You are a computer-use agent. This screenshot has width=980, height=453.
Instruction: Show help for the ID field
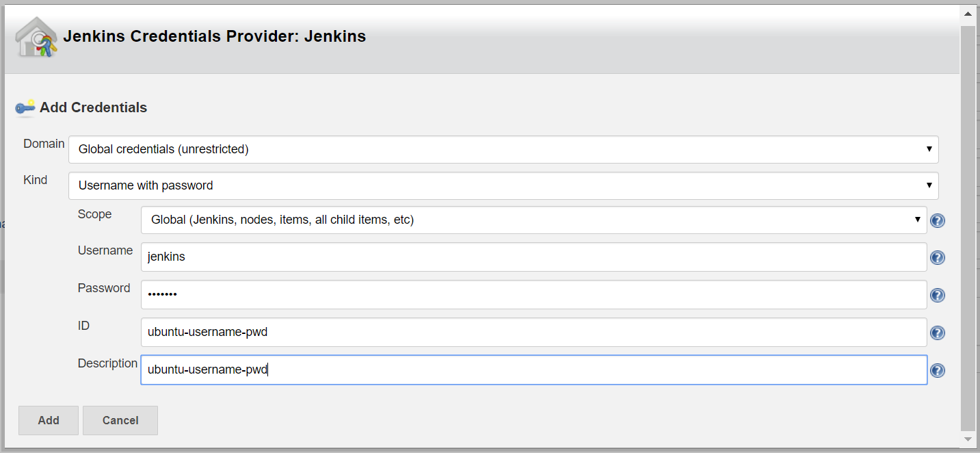click(938, 333)
